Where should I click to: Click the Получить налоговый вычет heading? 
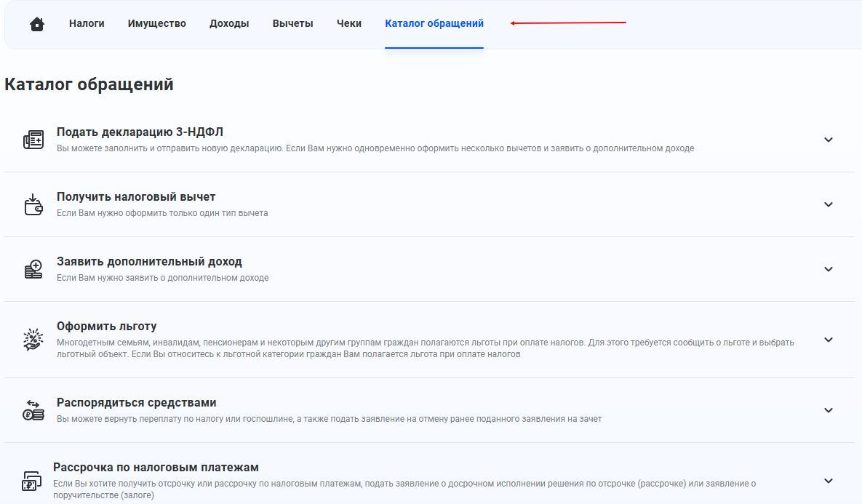coord(136,197)
